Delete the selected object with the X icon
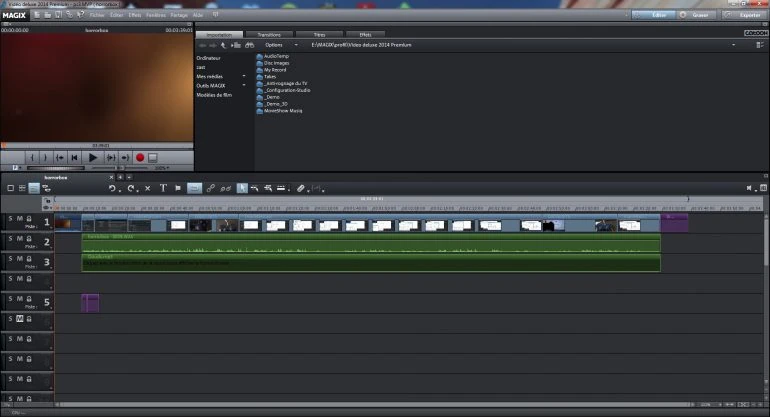This screenshot has width=770, height=417. [148, 188]
